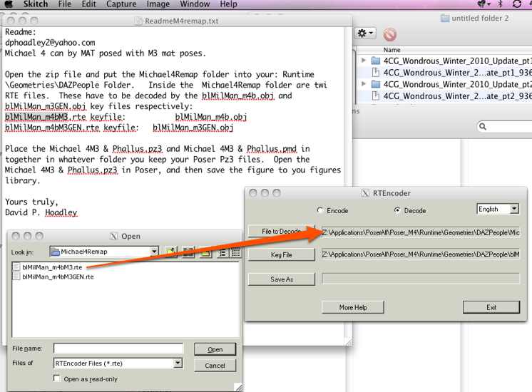The image size is (532, 392).
Task: Click the blMilMan_m4bM3GEN.rte file icon
Action: click(16, 277)
